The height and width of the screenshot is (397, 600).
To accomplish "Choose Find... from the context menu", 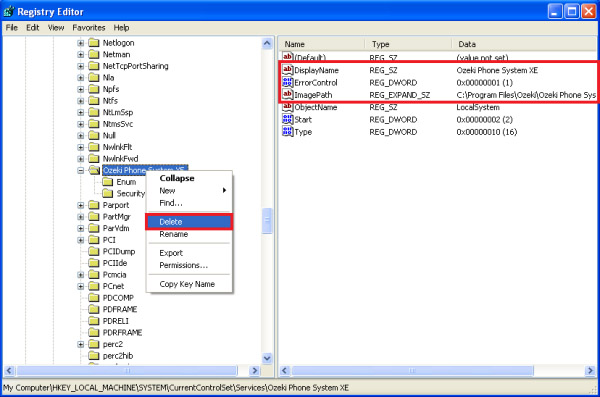I will click(x=189, y=203).
